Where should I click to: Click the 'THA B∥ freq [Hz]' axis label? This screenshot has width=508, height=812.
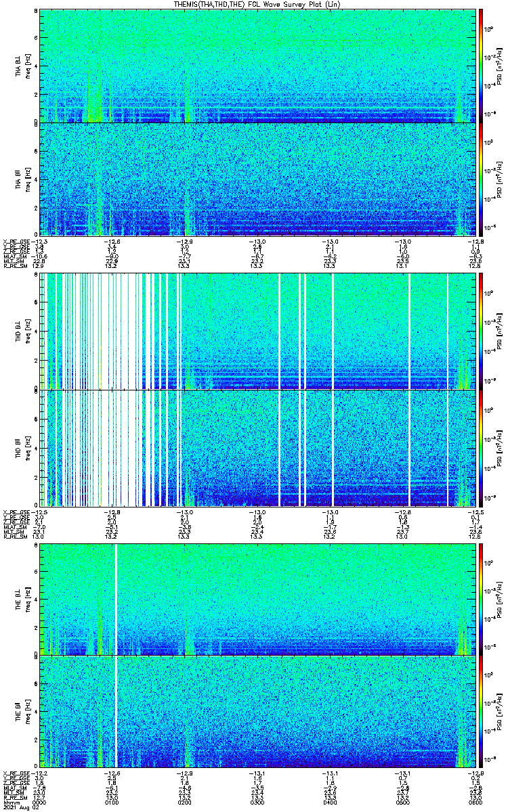(x=22, y=179)
